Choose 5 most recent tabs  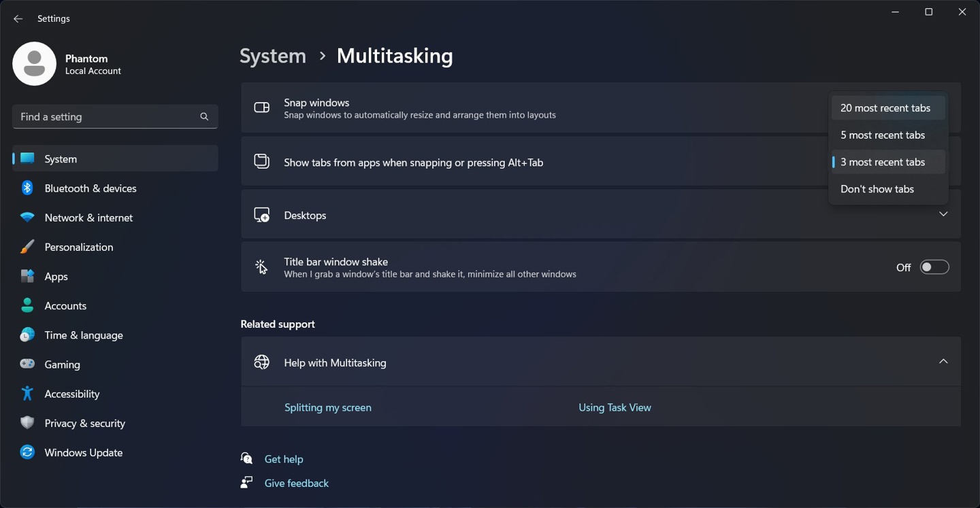pos(882,135)
